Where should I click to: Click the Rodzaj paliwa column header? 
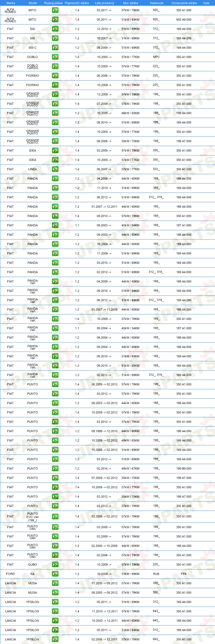click(53, 3)
